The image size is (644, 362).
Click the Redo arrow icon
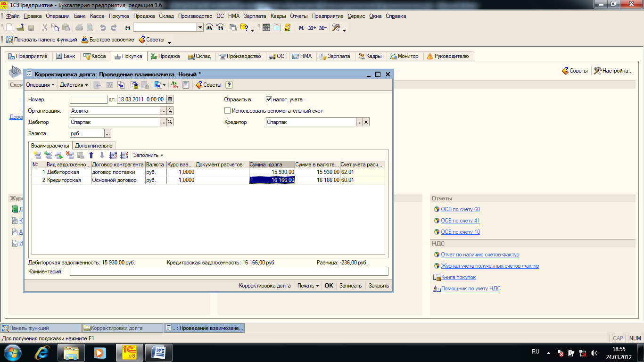click(x=114, y=28)
